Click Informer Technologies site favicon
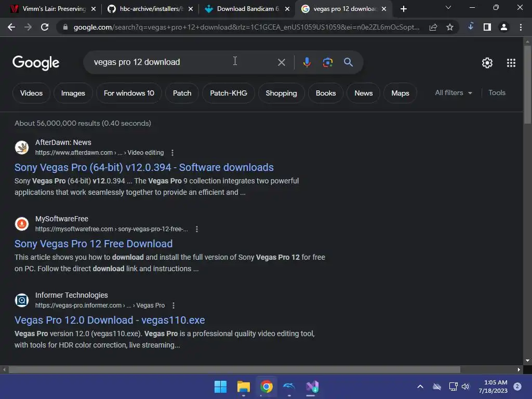 pyautogui.click(x=22, y=300)
